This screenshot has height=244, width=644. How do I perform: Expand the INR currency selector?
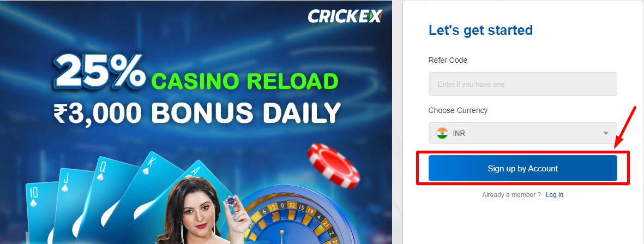point(522,133)
